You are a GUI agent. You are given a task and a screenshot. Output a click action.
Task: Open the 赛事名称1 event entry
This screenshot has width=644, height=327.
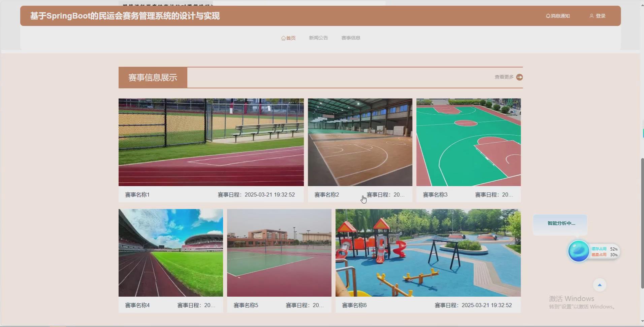137,194
